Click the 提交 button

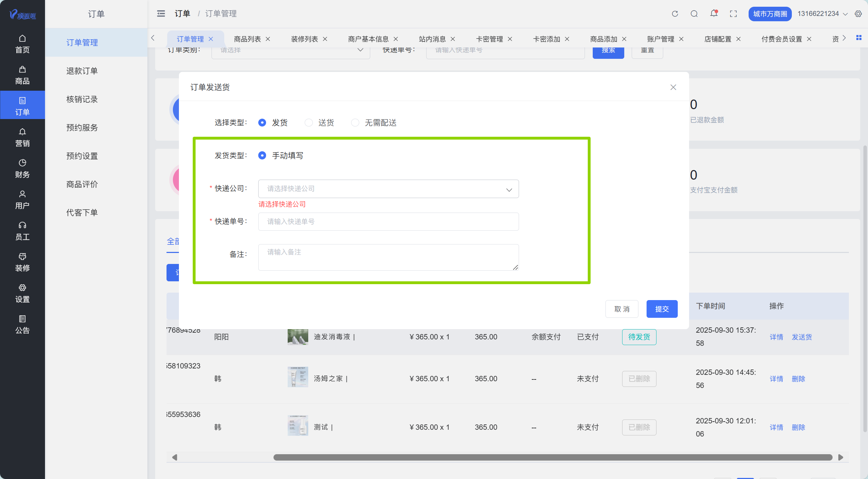point(661,309)
